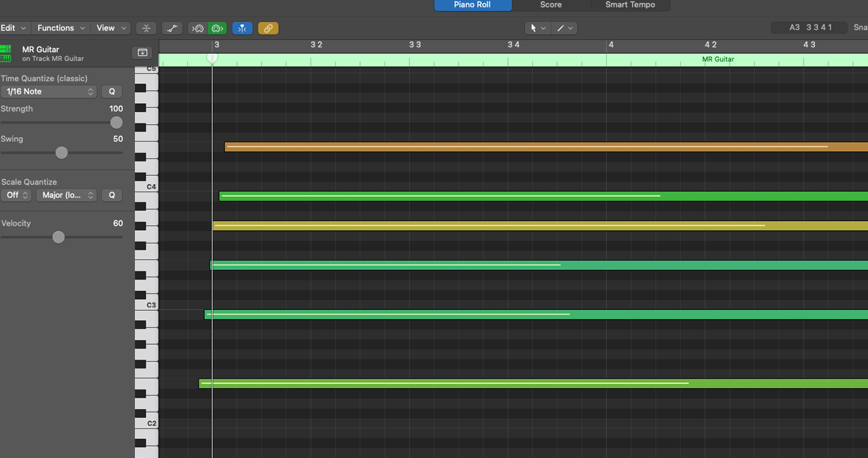Select the orange note at the top
This screenshot has width=868, height=458.
point(546,147)
